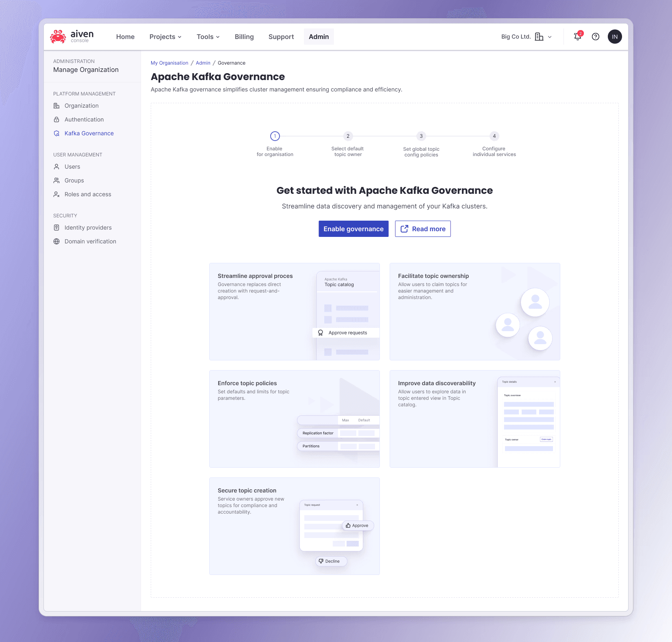Image resolution: width=672 pixels, height=642 pixels.
Task: Click Enable governance button
Action: [x=353, y=229]
